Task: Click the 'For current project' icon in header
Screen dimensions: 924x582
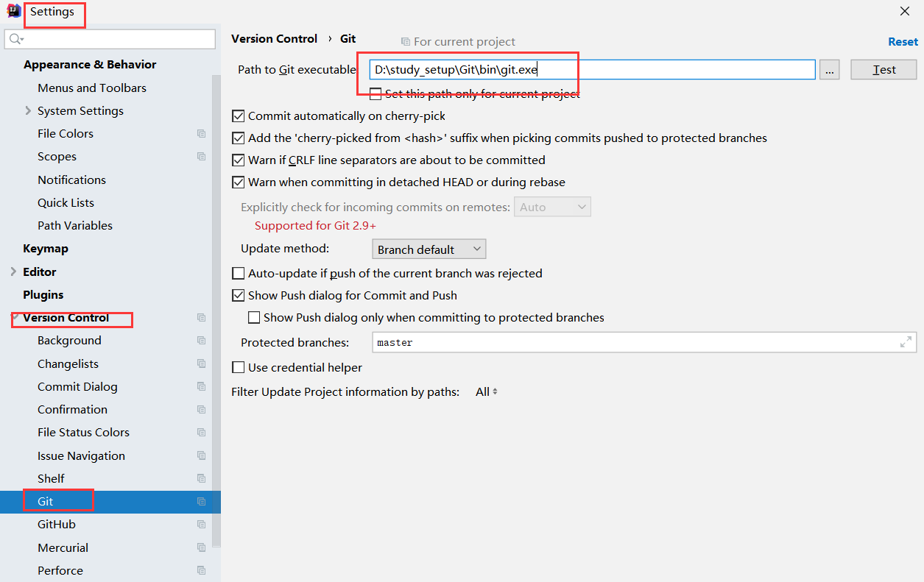Action: pos(406,42)
